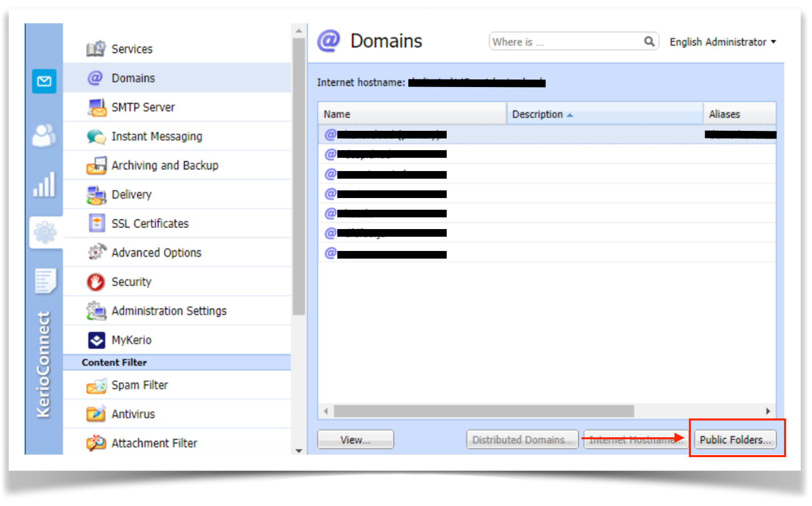Viewport: 812px width, 506px height.
Task: Select the Configuration gear section icon
Action: 45,233
